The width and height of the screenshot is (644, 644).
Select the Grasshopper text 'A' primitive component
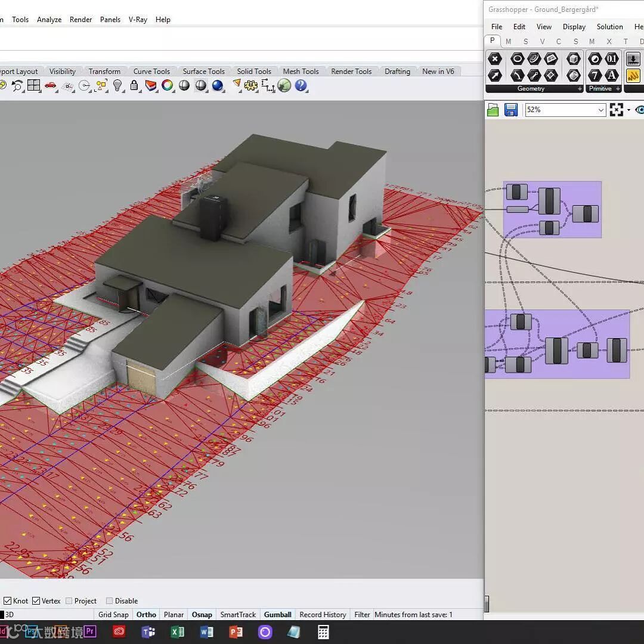tap(612, 75)
